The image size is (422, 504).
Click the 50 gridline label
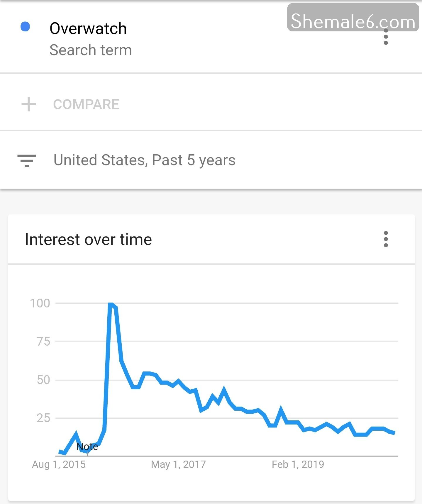click(x=43, y=380)
